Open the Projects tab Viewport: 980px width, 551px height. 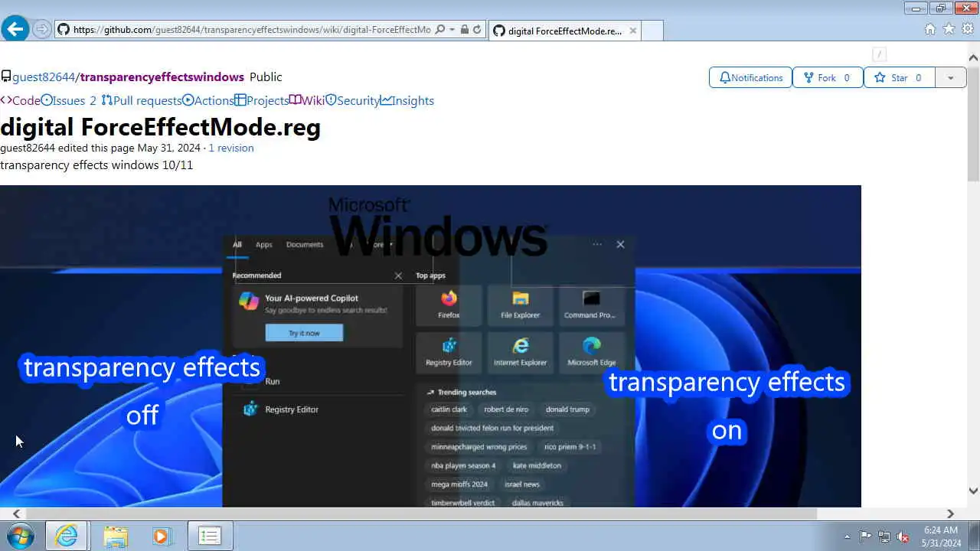coord(262,100)
